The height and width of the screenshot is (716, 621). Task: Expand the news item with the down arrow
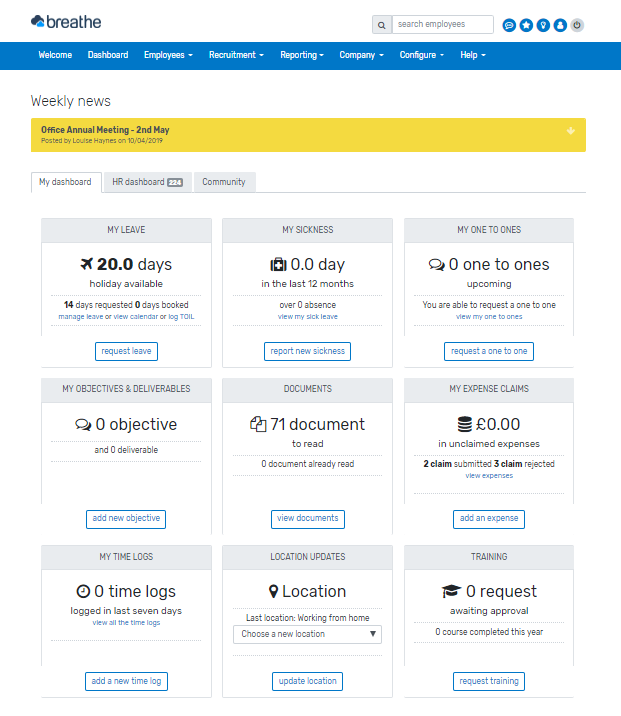tap(570, 130)
